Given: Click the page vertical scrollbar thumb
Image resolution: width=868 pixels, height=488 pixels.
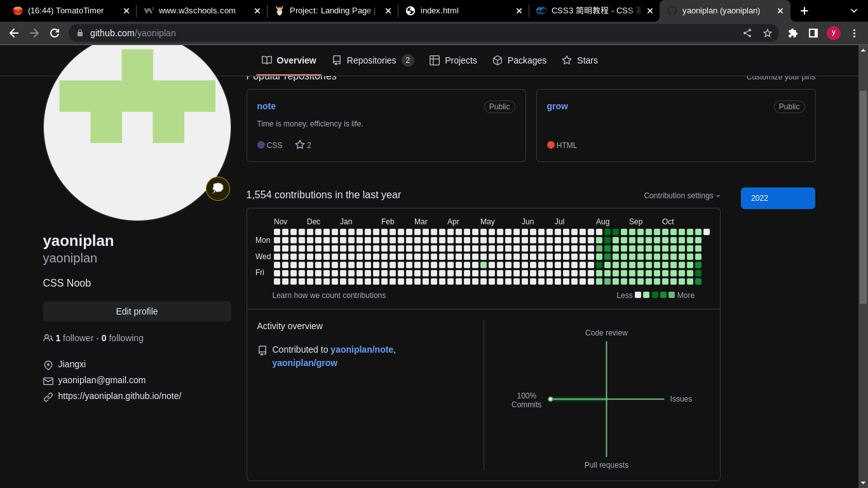Looking at the screenshot, I should 863,197.
